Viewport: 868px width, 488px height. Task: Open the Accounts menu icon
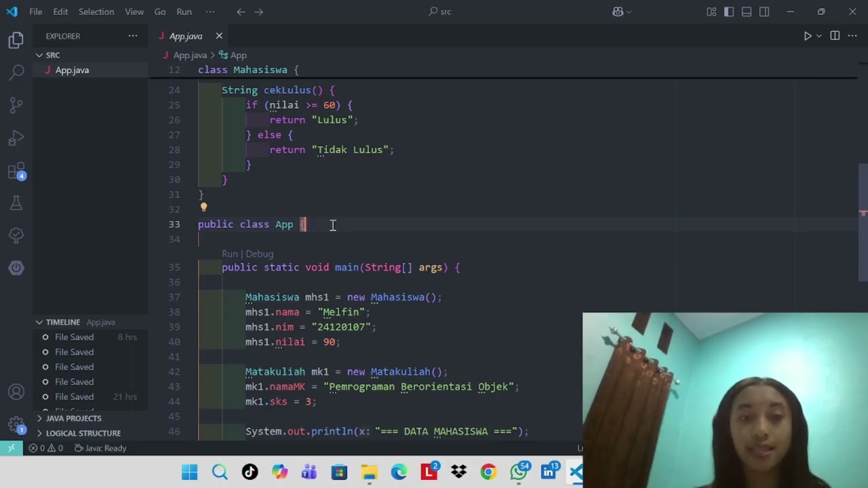[16, 392]
